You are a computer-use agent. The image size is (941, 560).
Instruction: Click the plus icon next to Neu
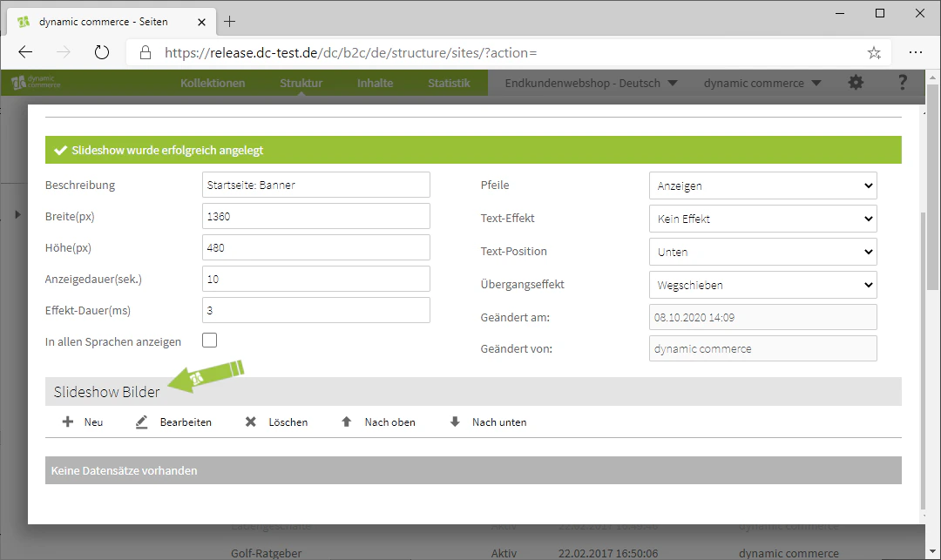coord(68,422)
